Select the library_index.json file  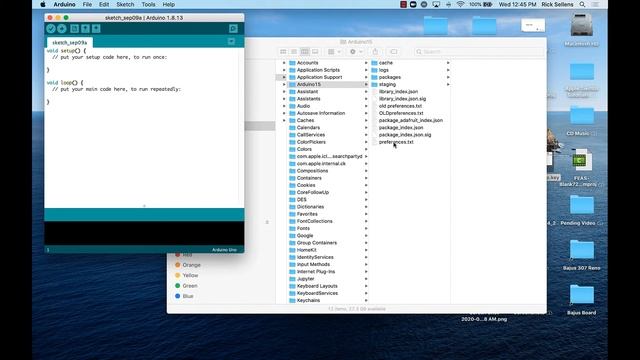pos(398,92)
